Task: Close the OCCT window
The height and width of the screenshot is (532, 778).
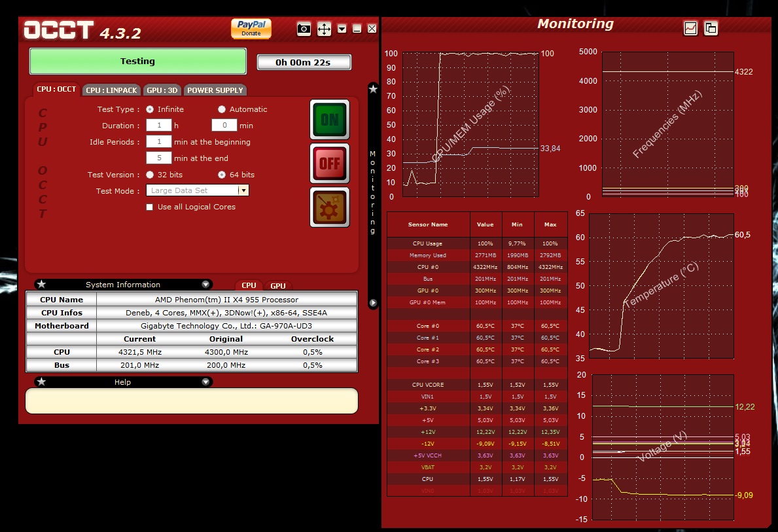Action: 372,29
